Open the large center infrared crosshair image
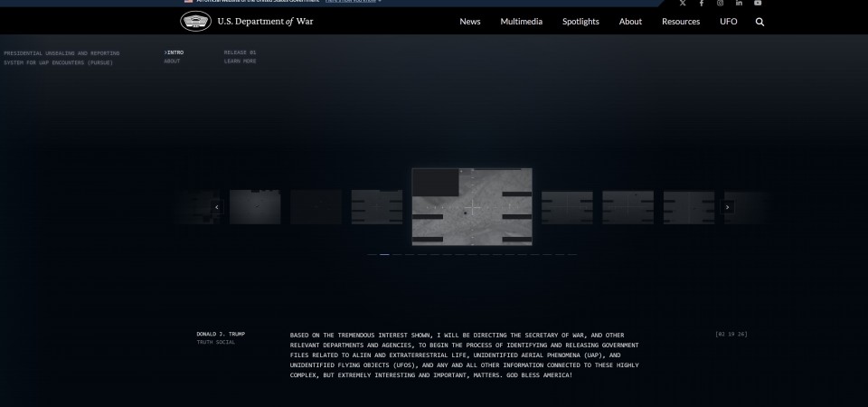 coord(472,206)
